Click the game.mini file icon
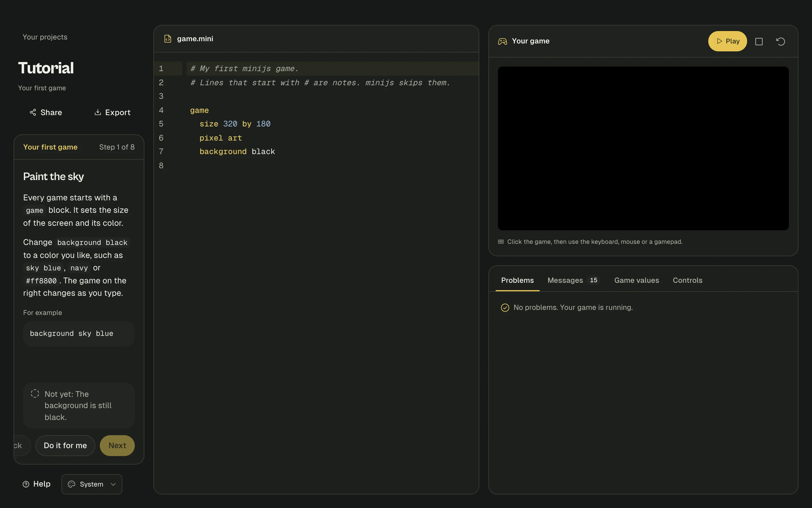Viewport: 812px width, 508px height. point(167,39)
